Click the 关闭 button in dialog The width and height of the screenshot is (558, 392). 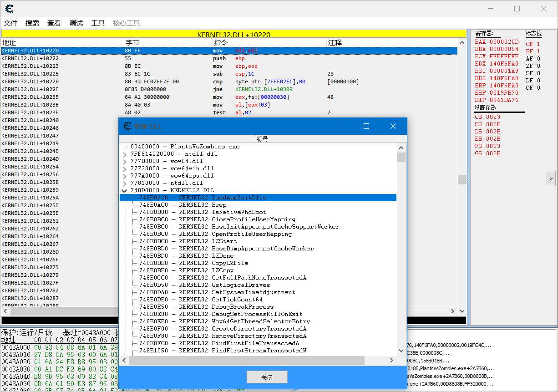click(267, 377)
